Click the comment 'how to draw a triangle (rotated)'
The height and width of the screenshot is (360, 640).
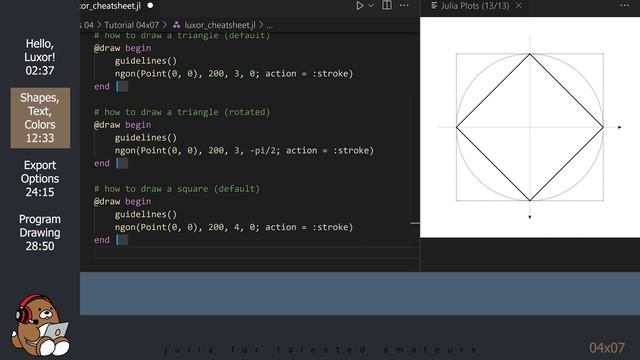pyautogui.click(x=182, y=112)
